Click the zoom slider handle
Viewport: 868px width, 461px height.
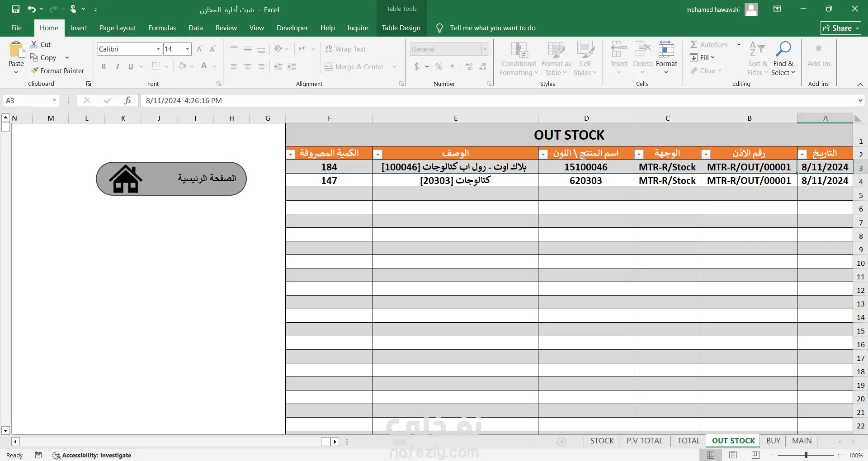point(806,455)
